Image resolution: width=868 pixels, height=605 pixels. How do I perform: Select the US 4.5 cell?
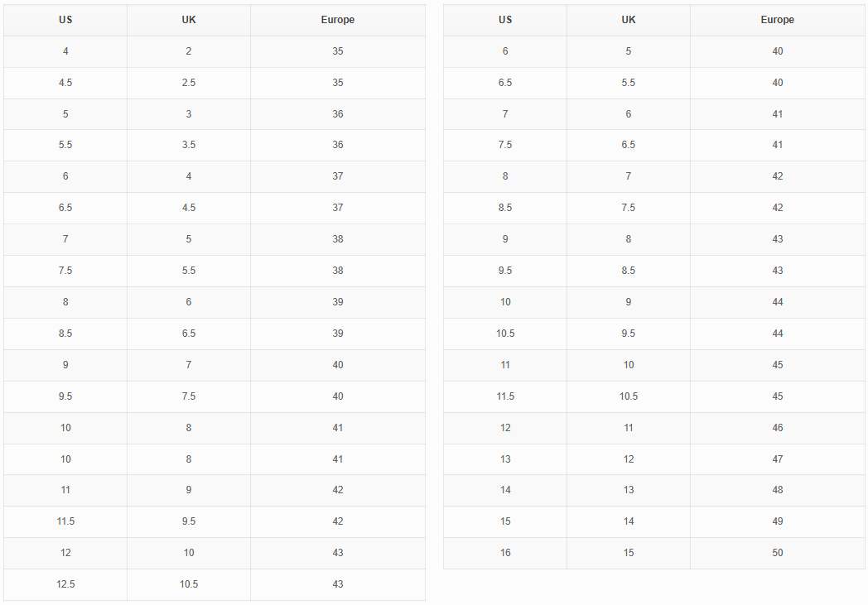[65, 83]
